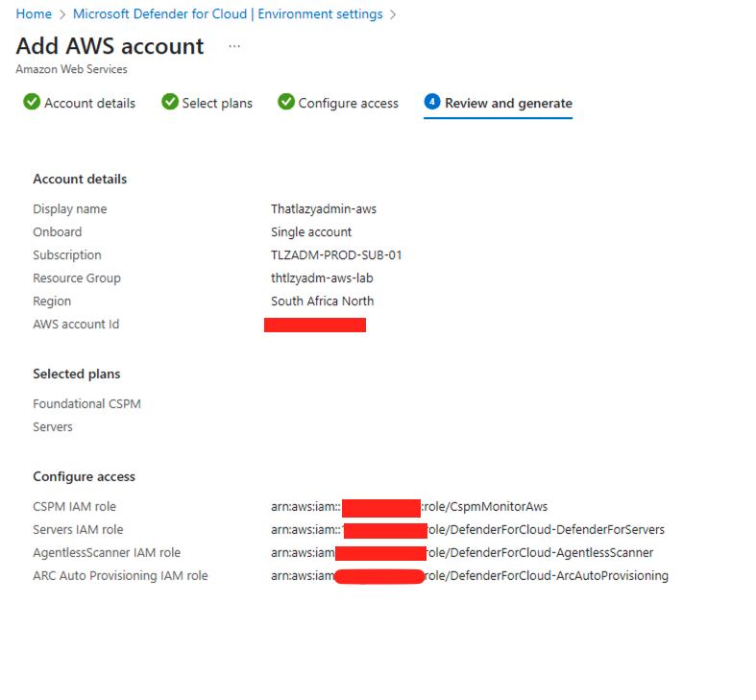Click green checkmark icon beside Select plans

(x=170, y=102)
